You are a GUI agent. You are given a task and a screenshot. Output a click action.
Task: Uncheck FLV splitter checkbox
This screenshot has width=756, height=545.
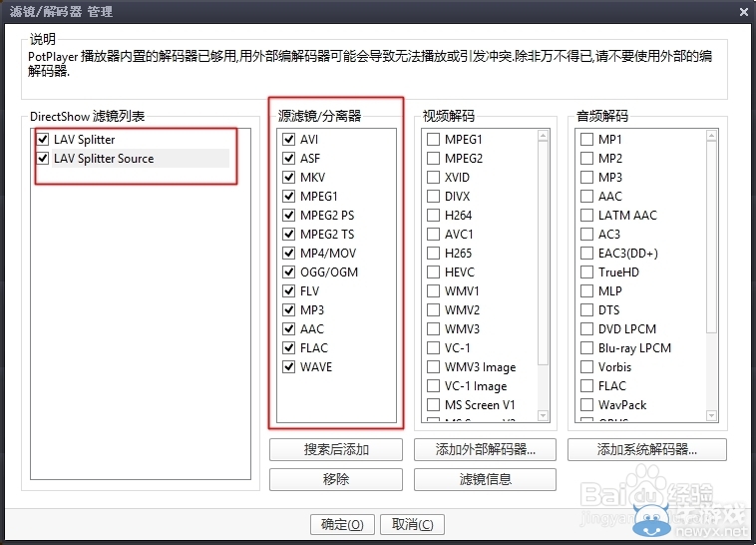(x=289, y=291)
